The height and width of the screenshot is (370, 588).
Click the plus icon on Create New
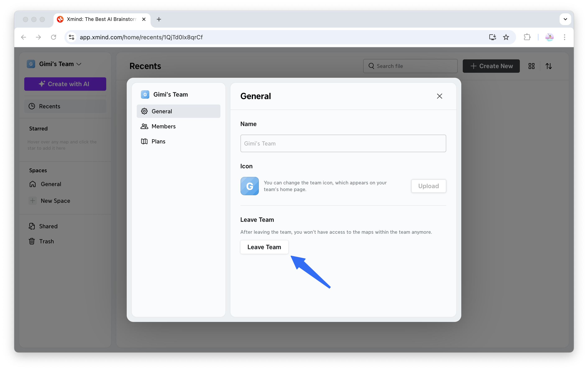(x=473, y=66)
